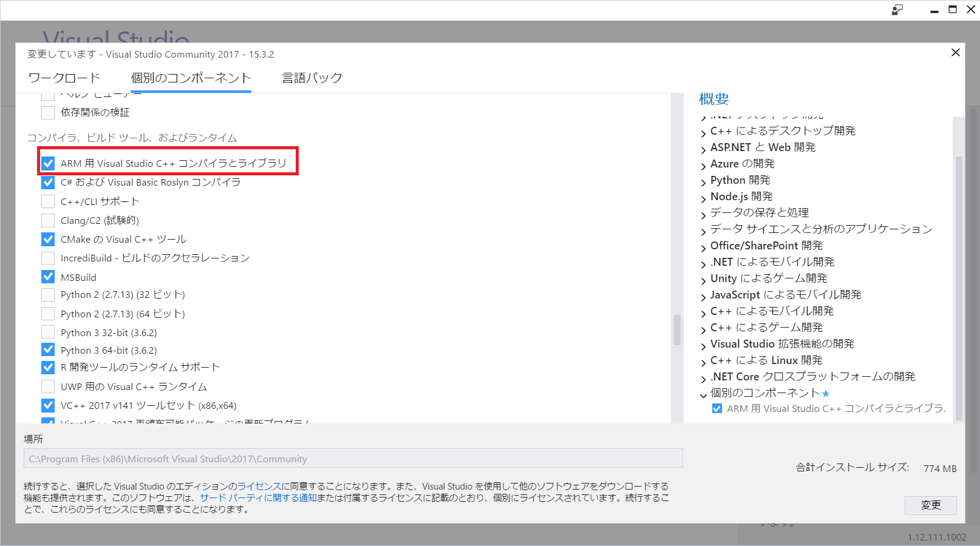
Task: Close the modify dialog with X
Action: [x=955, y=53]
